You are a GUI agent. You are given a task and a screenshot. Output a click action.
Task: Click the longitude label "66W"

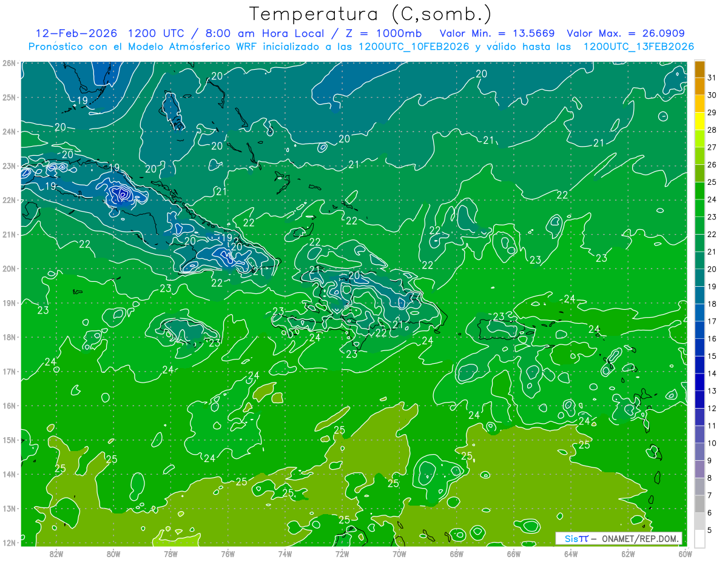click(x=513, y=554)
